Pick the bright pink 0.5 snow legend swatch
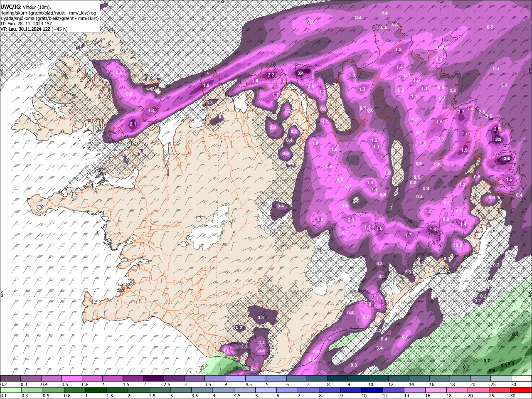Viewport: 532px width, 399px height. (x=71, y=379)
